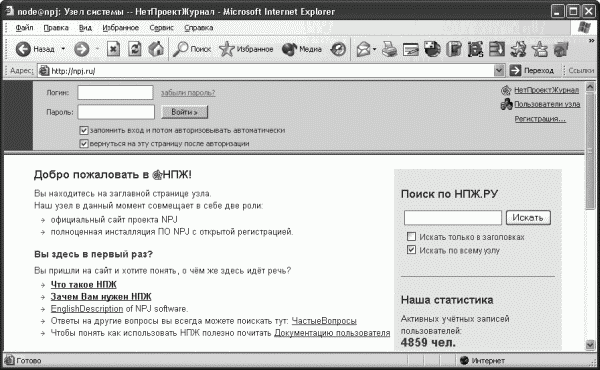Go back with the Назад arrow button
This screenshot has height=370, width=600.
click(35, 49)
